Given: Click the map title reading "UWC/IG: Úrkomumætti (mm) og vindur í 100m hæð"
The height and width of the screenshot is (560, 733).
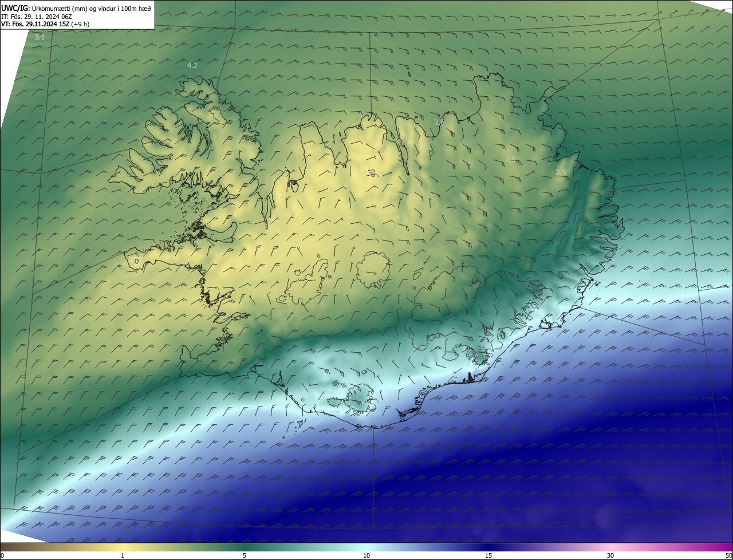Looking at the screenshot, I should [76, 8].
